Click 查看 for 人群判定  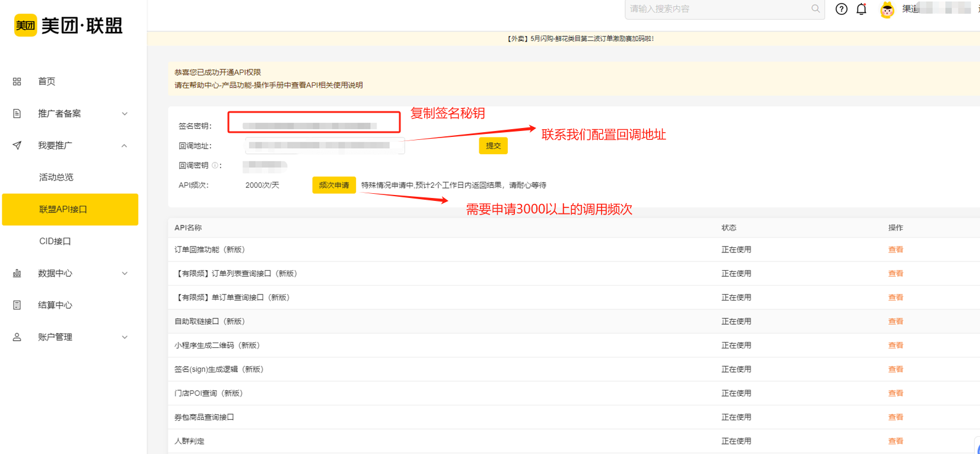[x=895, y=441]
